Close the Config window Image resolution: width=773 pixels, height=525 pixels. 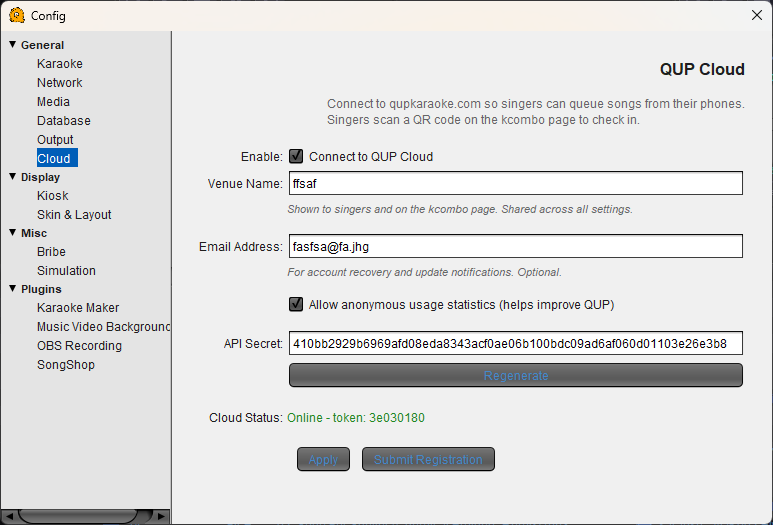point(757,15)
